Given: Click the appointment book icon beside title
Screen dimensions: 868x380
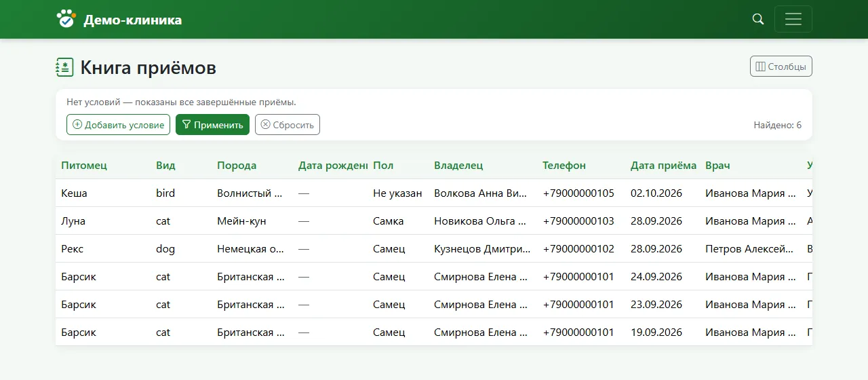Looking at the screenshot, I should (x=64, y=67).
